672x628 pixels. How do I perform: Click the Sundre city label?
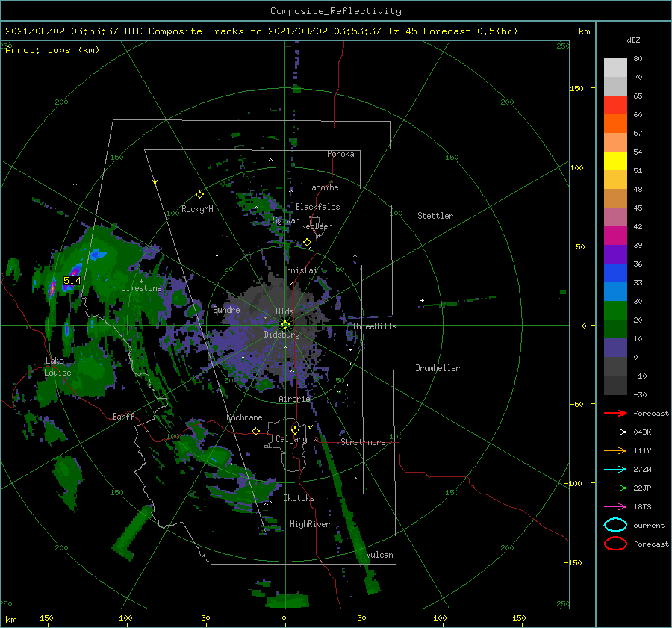click(x=227, y=309)
